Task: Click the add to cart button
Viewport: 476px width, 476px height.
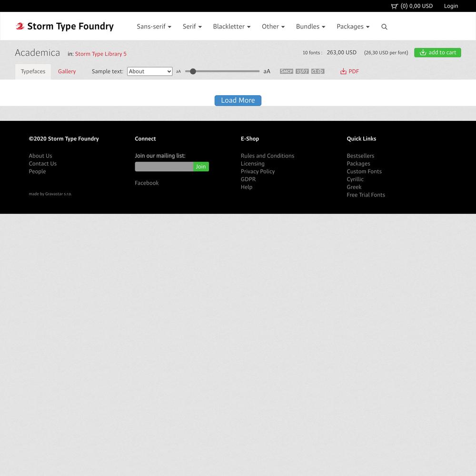Action: pos(437,52)
